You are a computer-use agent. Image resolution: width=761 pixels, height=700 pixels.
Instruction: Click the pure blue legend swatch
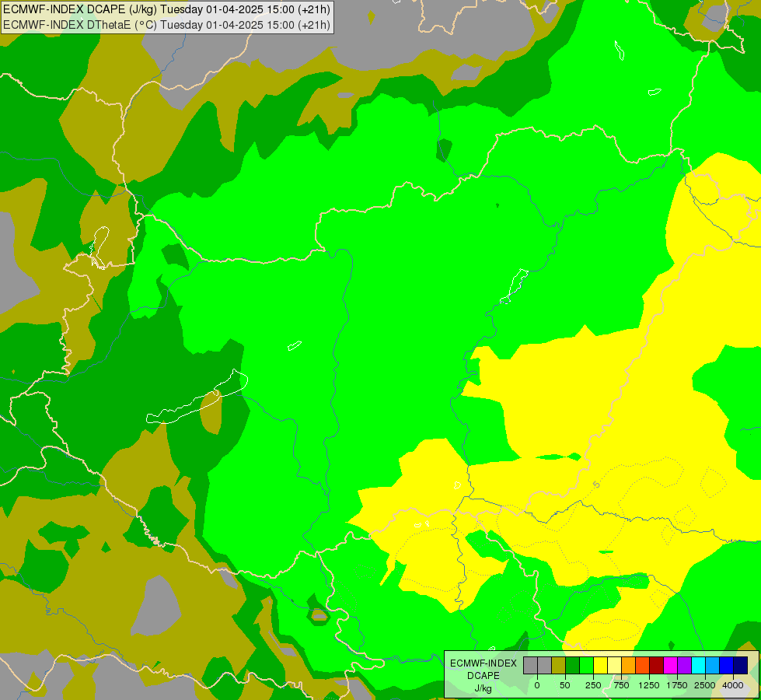pos(727,665)
